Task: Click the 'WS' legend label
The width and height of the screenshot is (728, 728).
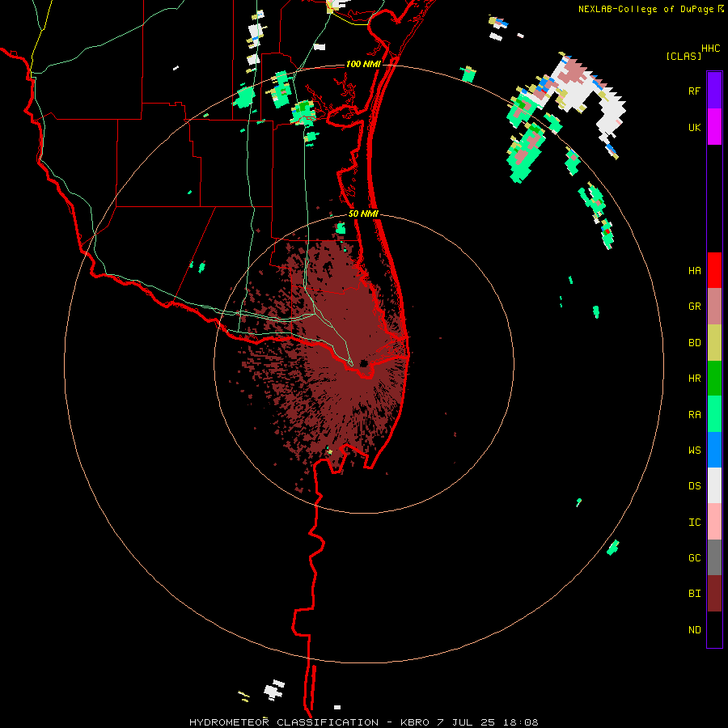Action: click(x=694, y=451)
